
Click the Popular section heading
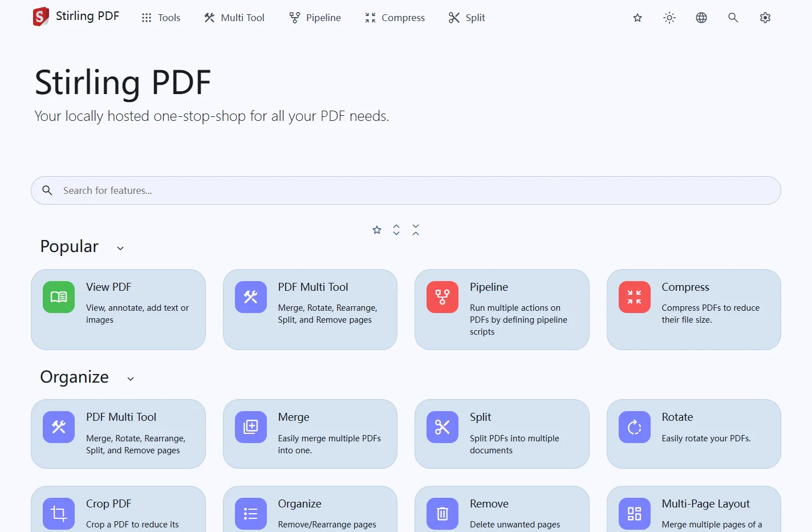click(x=69, y=246)
